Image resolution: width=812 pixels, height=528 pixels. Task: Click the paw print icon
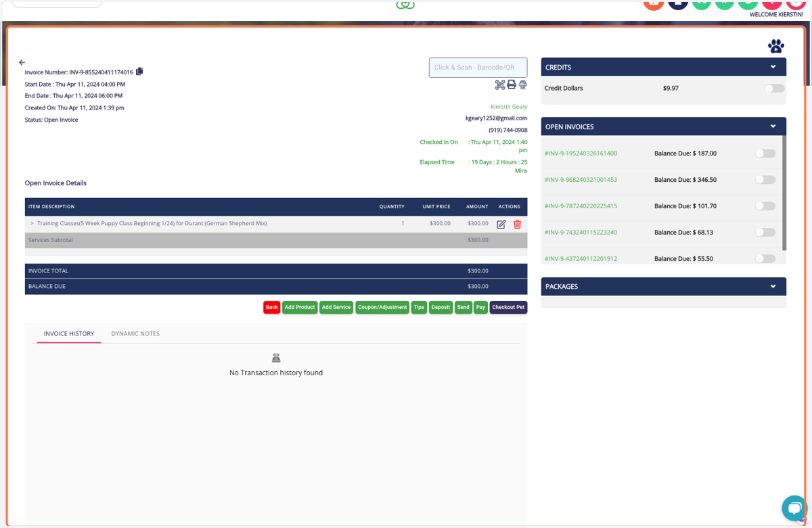tap(776, 46)
